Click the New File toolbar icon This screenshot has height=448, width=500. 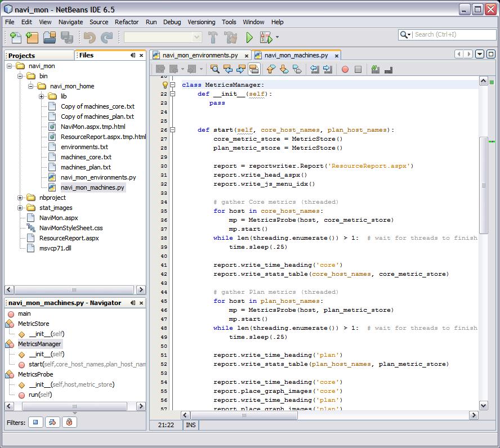coord(15,37)
